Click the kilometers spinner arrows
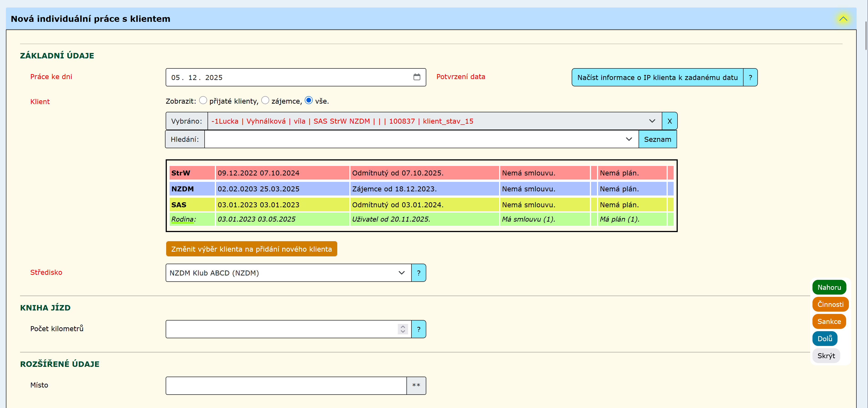The height and width of the screenshot is (408, 868). click(x=403, y=329)
